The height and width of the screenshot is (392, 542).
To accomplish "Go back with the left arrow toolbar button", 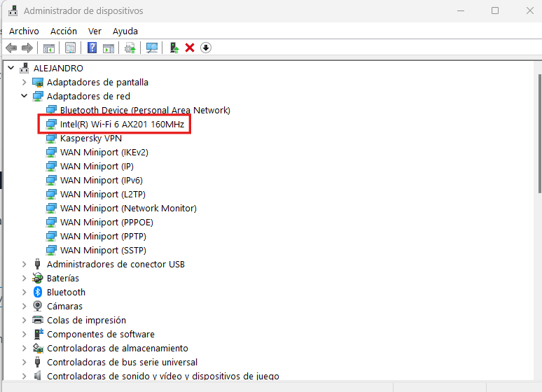I will 11,48.
